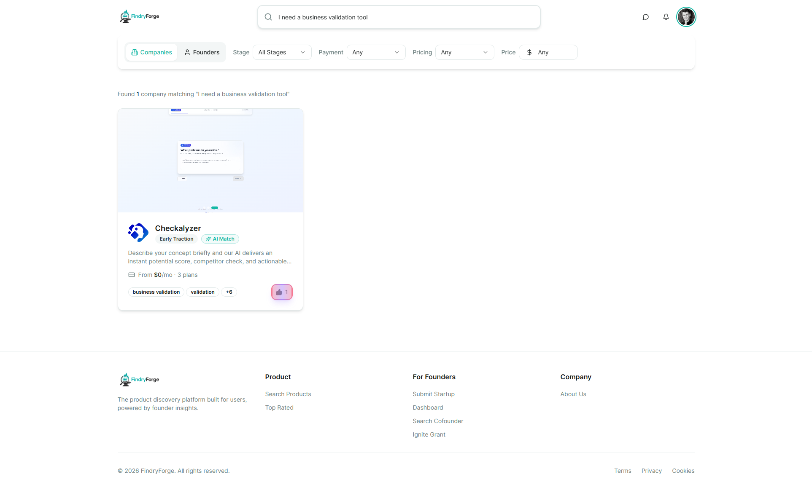812x504 pixels.
Task: Expand the +6 more tags chip
Action: click(229, 292)
